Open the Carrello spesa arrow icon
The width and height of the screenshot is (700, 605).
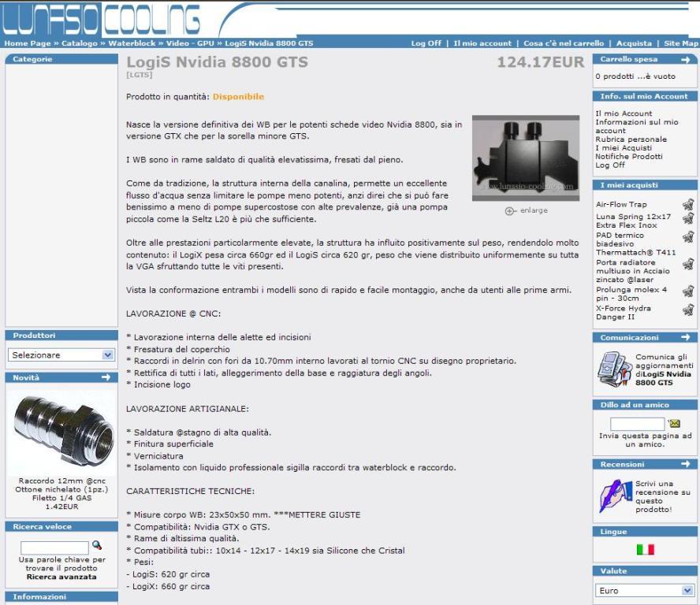tap(685, 59)
